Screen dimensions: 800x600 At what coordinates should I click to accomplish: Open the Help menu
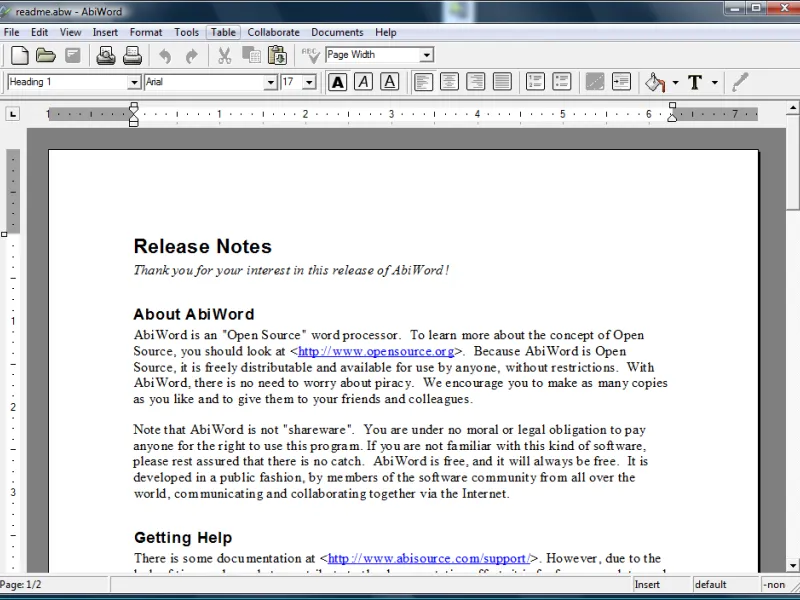(386, 32)
